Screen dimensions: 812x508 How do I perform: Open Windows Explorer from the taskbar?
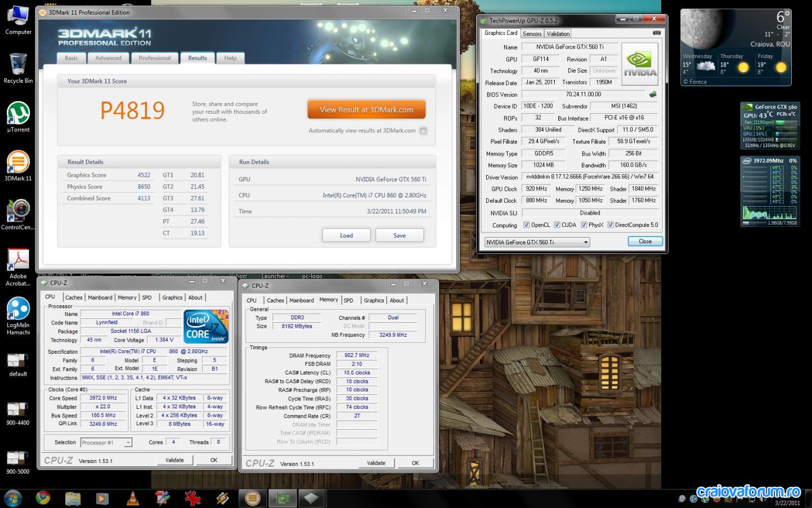(x=73, y=498)
